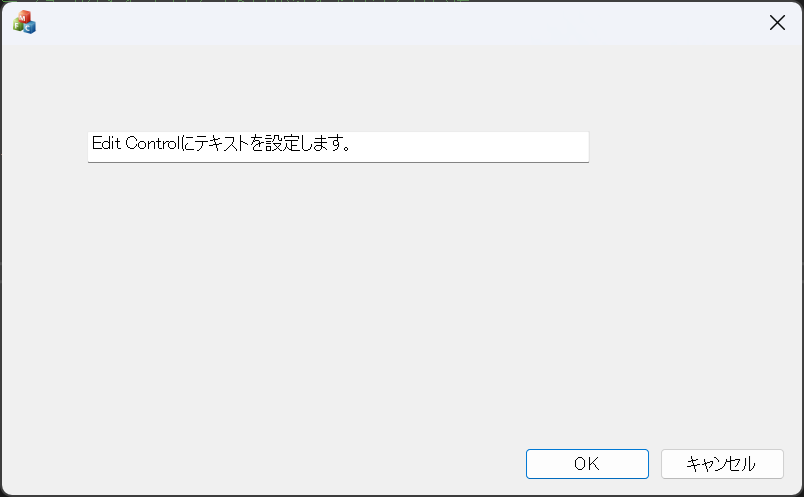804x497 pixels.
Task: Click the empty title bar area
Action: pyautogui.click(x=400, y=23)
